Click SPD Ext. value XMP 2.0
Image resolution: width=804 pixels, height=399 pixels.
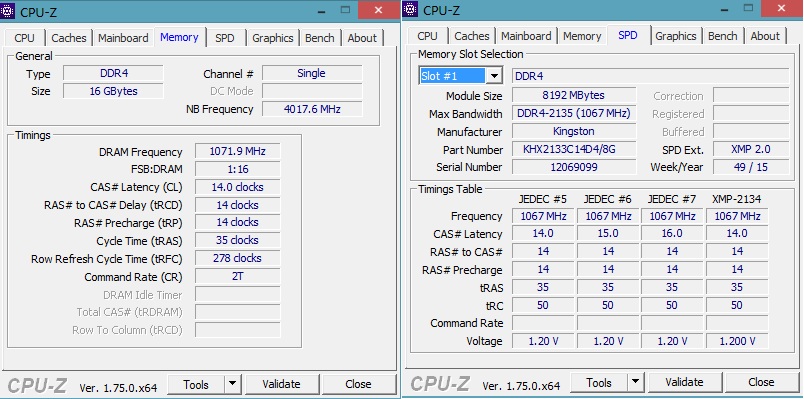click(751, 149)
